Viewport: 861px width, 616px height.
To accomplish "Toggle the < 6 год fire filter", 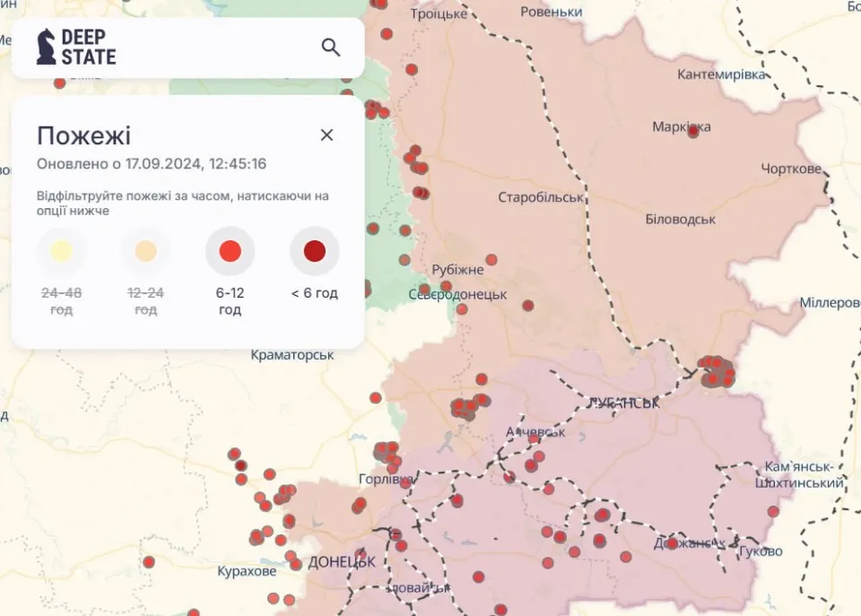I will 312,251.
